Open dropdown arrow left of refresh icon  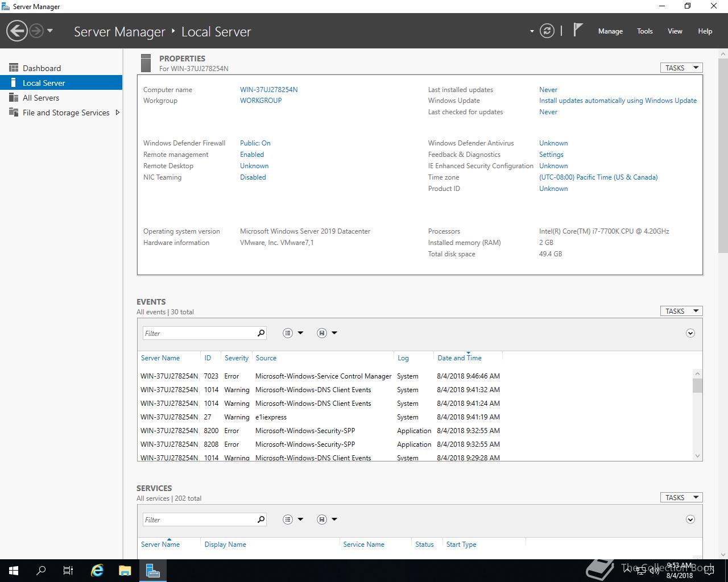tap(532, 31)
